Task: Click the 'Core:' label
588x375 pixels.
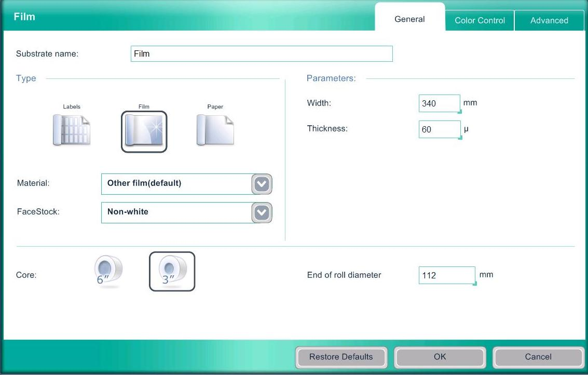Action: pos(26,275)
